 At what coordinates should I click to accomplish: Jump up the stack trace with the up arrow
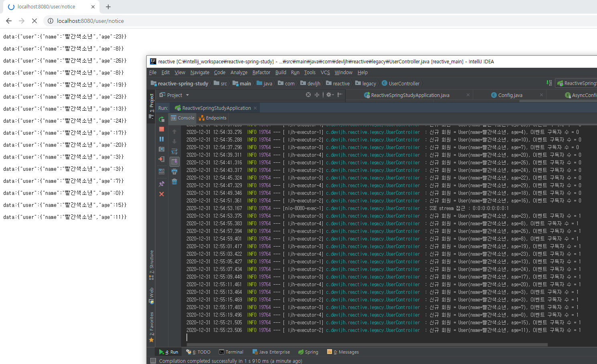pyautogui.click(x=174, y=131)
